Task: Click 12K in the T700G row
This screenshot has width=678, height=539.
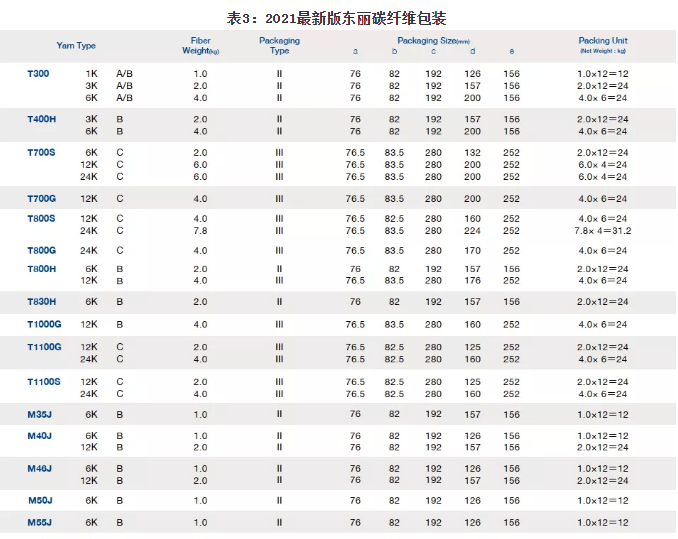Action: [89, 199]
